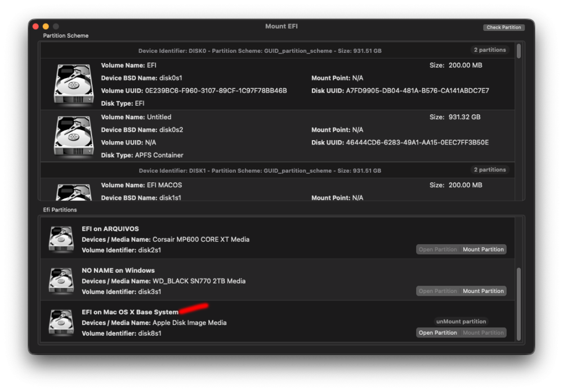Click the EFI on ARQUIVOS title
This screenshot has width=563, height=392.
[x=110, y=228]
